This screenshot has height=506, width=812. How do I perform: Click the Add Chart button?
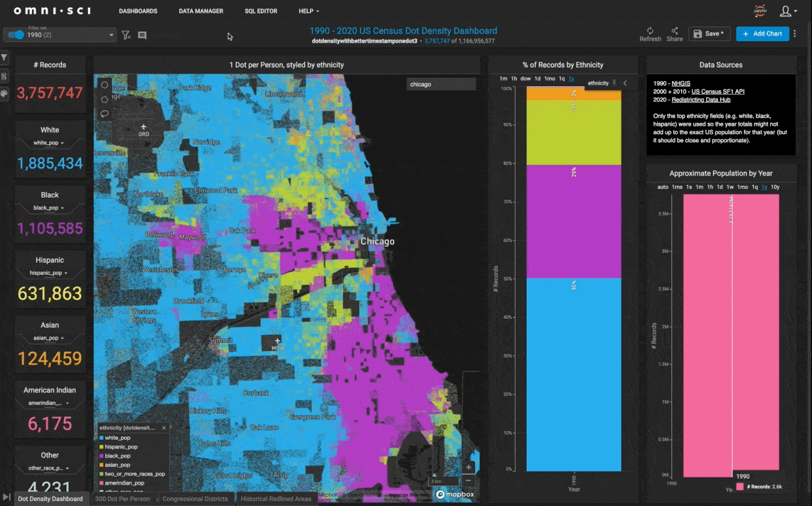762,33
